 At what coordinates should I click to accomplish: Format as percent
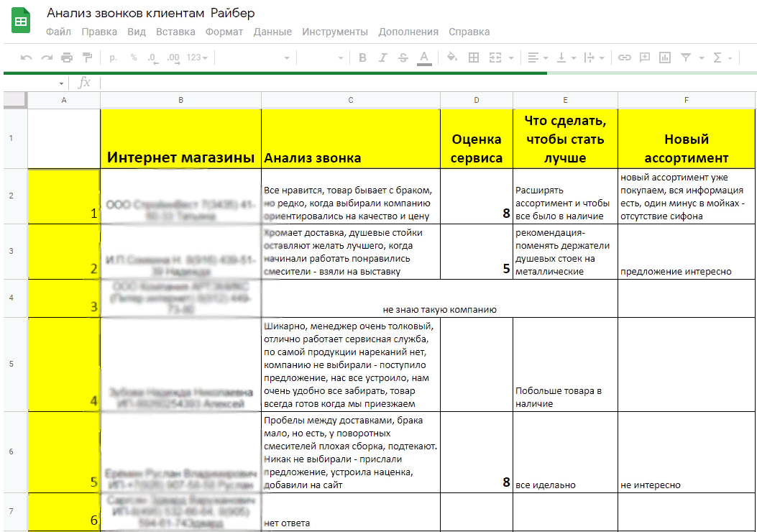[x=134, y=58]
